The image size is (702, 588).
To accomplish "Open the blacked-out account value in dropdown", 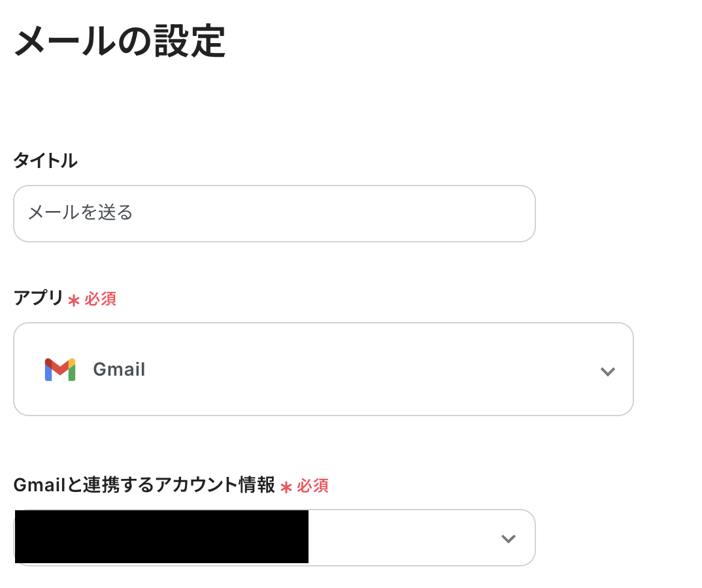I will pos(161,537).
